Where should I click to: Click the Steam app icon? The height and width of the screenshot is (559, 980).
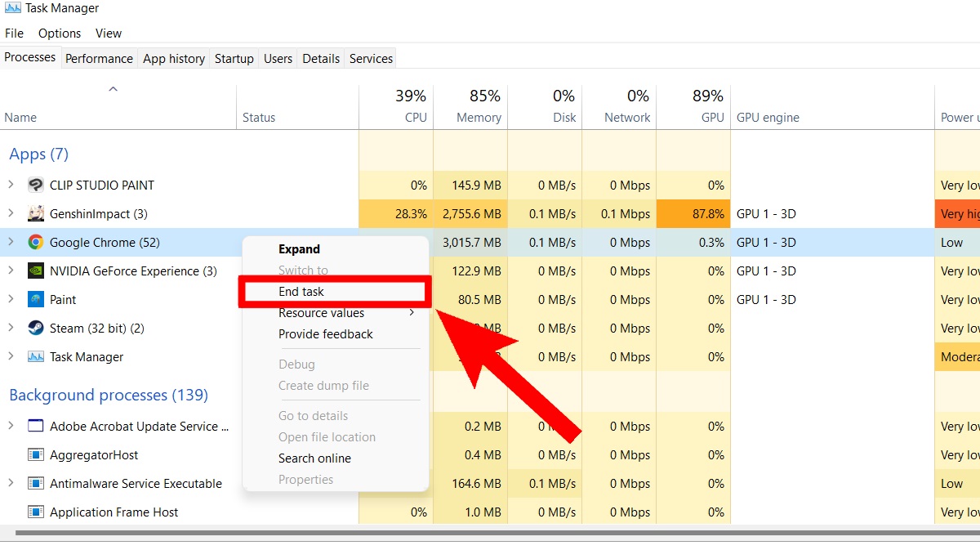[35, 329]
